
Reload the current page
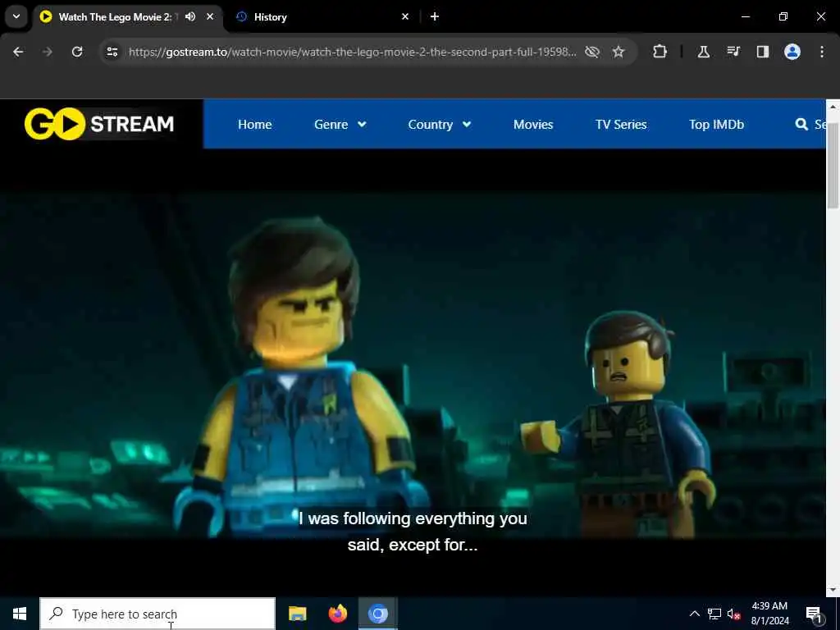77,52
